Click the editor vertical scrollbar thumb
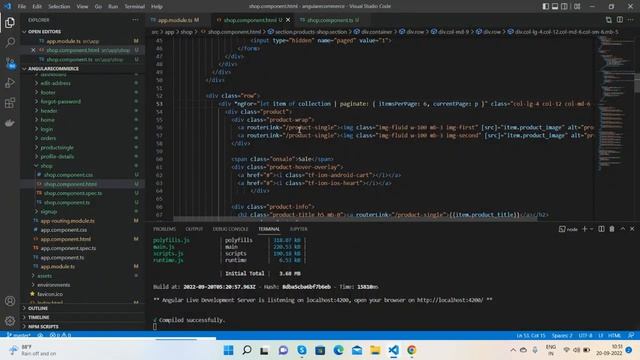 [637, 83]
